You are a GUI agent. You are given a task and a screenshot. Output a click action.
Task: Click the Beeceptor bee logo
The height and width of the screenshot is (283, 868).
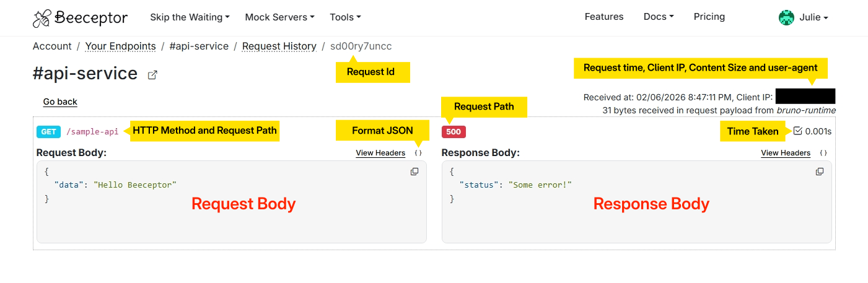pyautogui.click(x=42, y=18)
